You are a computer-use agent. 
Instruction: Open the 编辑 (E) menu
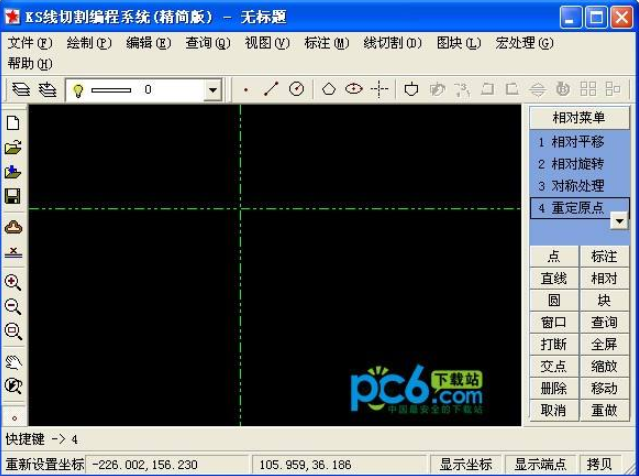tap(148, 43)
